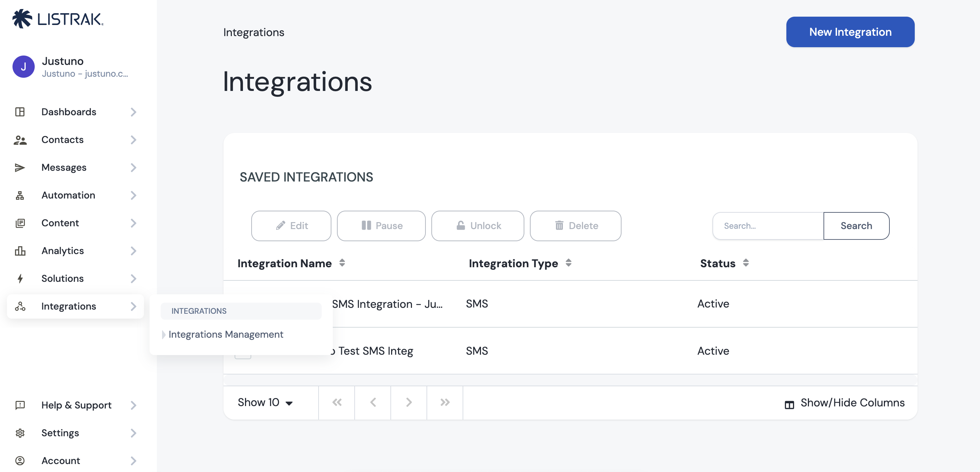This screenshot has width=980, height=472.
Task: Select Account in the sidebar menu
Action: coord(61,461)
